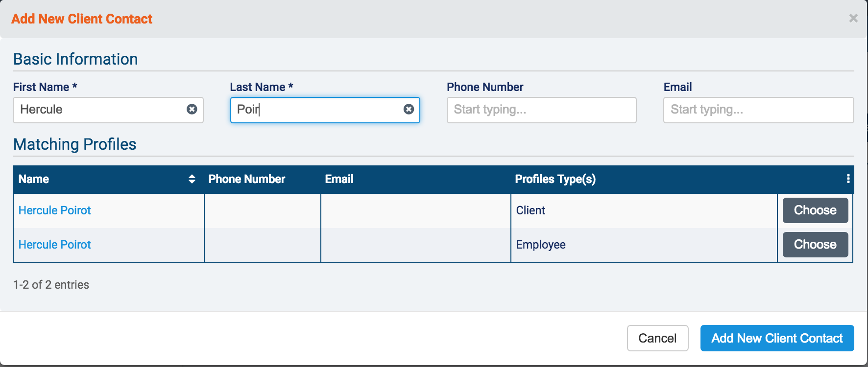
Task: Select the Client cell in the first row
Action: pos(530,210)
